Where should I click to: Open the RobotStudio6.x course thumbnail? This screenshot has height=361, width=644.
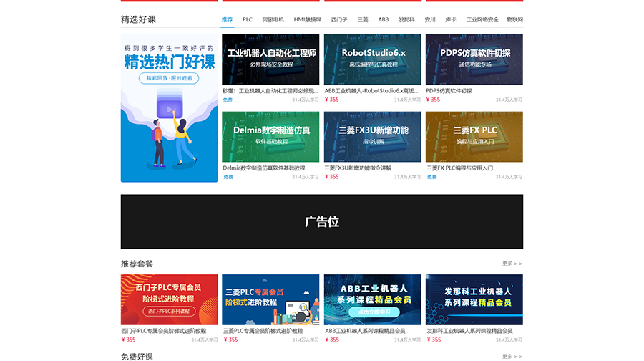(x=372, y=59)
